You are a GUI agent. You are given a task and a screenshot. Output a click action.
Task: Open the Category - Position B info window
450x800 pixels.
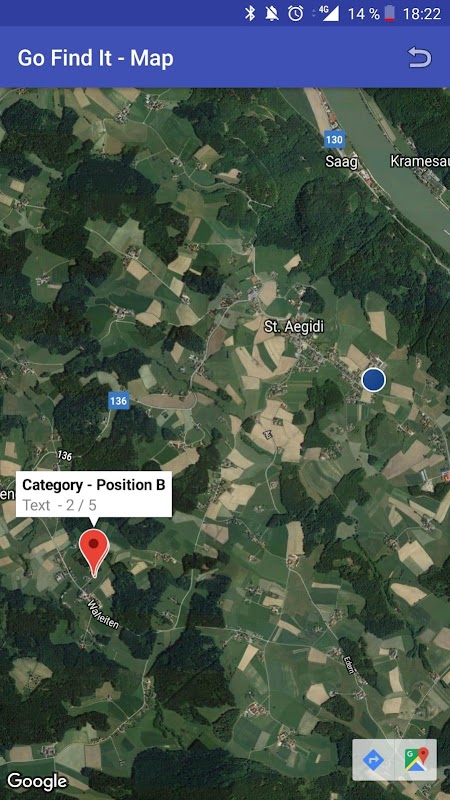(x=93, y=494)
